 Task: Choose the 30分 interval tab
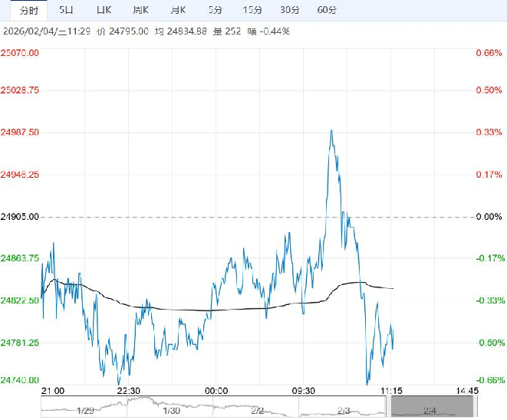pos(289,11)
